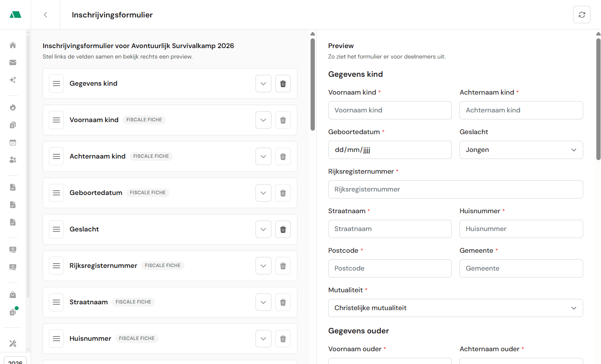Click the Gegevens ouder heading in preview
This screenshot has height=364, width=601.
[x=359, y=331]
